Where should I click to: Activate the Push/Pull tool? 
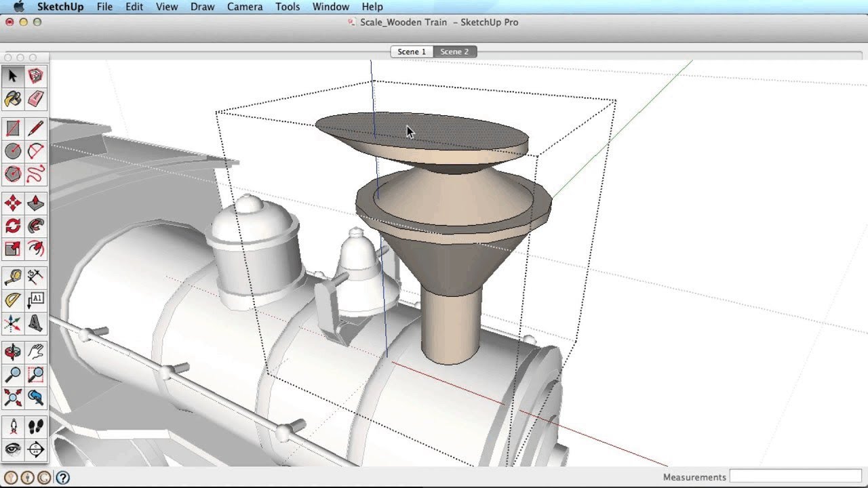(x=36, y=203)
